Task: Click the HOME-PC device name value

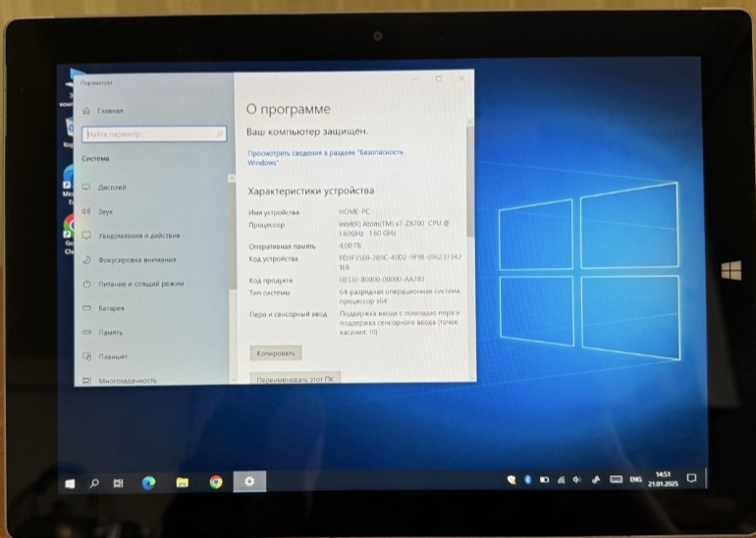Action: [x=354, y=212]
